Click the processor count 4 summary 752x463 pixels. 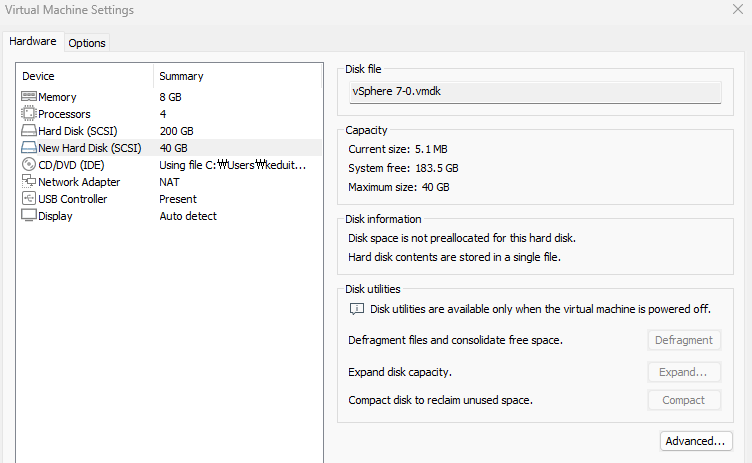click(x=163, y=114)
